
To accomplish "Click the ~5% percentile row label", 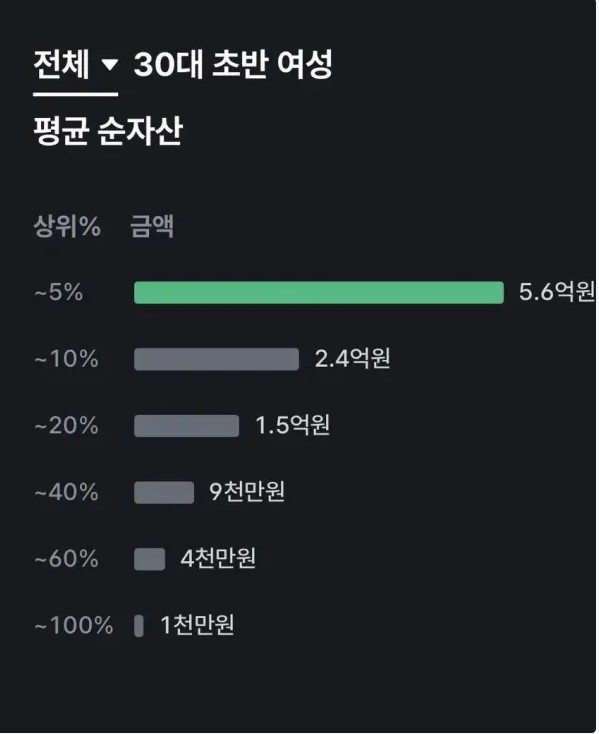I will tap(58, 292).
